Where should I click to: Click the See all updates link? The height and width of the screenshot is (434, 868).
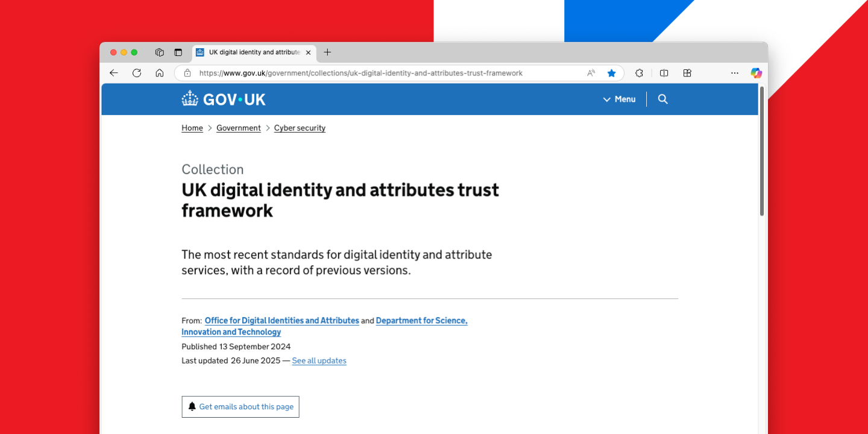pyautogui.click(x=319, y=360)
